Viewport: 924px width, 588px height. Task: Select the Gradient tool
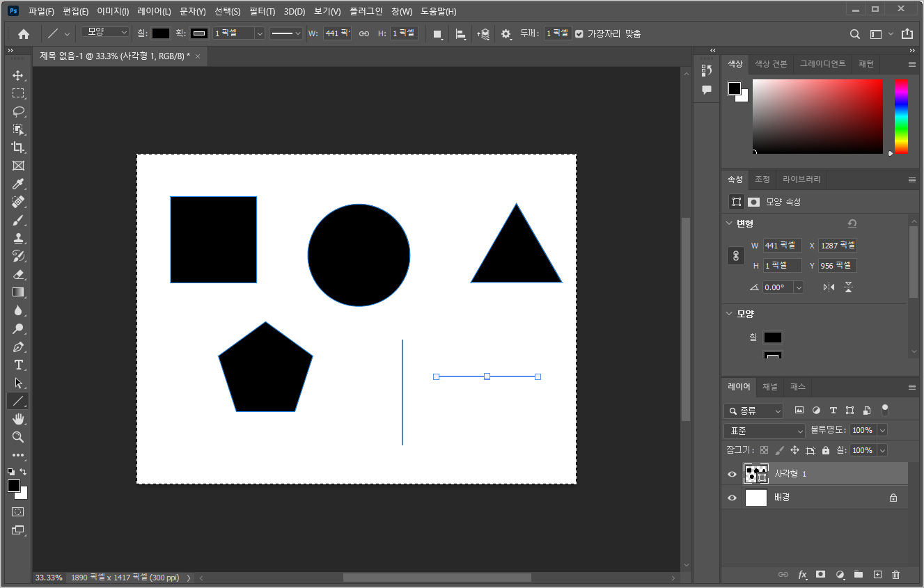18,292
